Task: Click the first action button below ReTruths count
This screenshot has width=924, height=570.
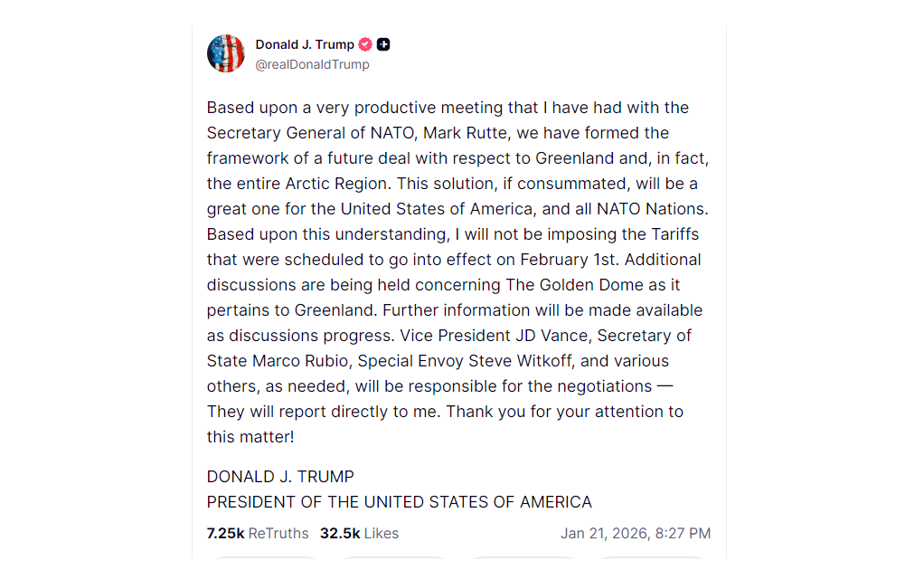Action: (263, 563)
